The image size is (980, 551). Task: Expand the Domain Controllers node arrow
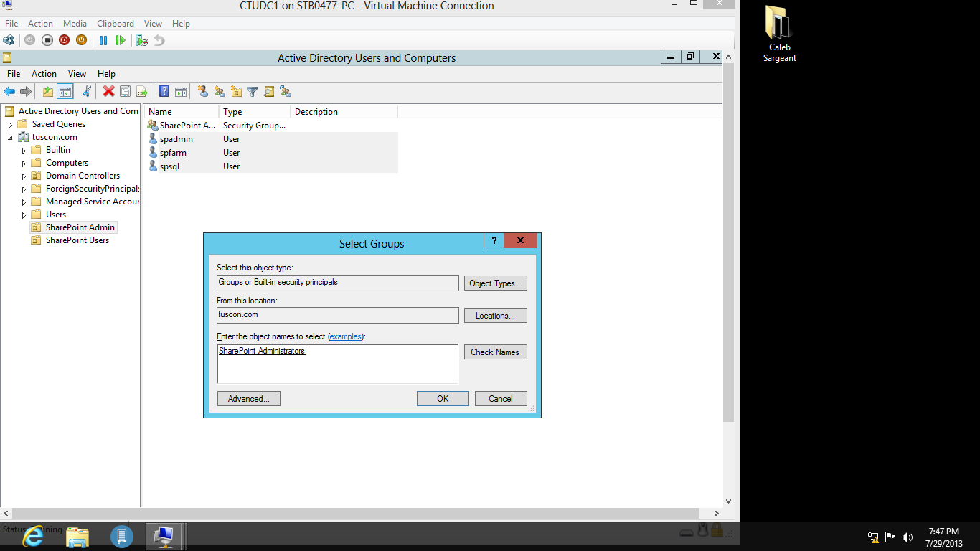24,176
